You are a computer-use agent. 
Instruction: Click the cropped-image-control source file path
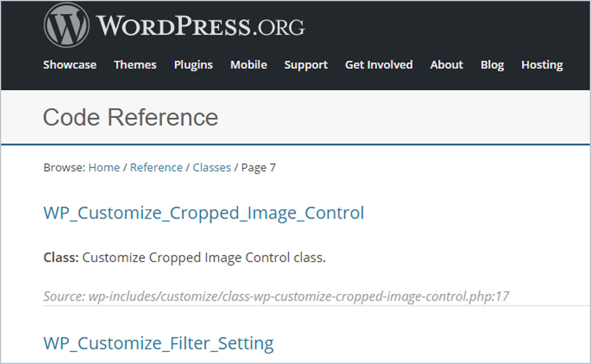click(276, 297)
